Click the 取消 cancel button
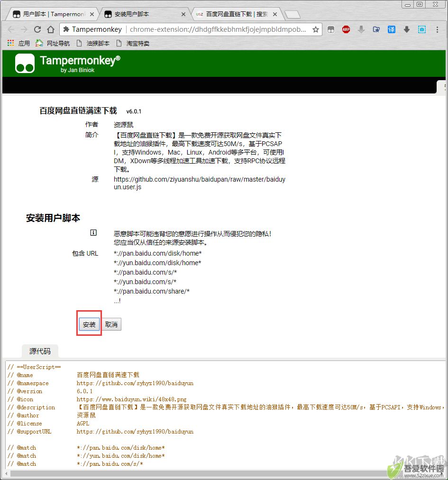This screenshot has width=448, height=480. point(111,324)
